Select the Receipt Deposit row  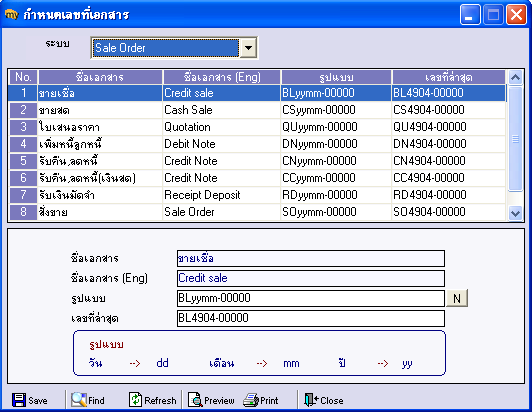pyautogui.click(x=257, y=195)
